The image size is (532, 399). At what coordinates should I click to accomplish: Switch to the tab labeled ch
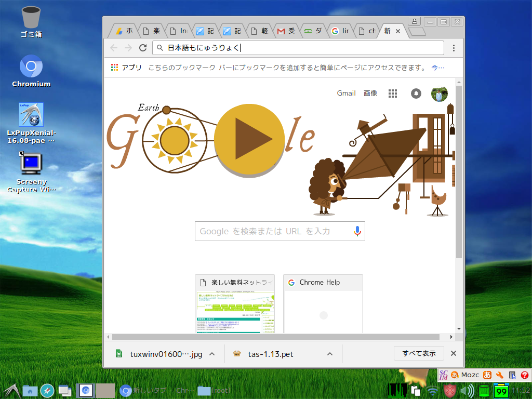click(x=367, y=31)
